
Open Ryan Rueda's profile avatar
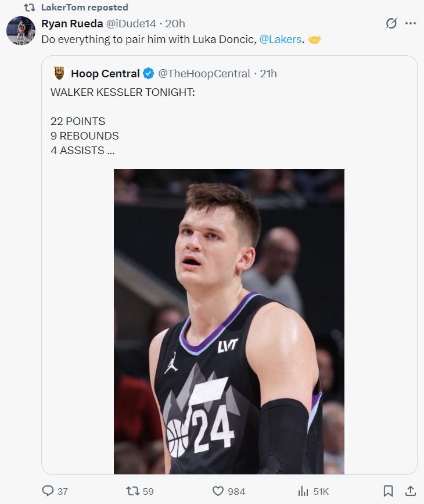[x=21, y=31]
